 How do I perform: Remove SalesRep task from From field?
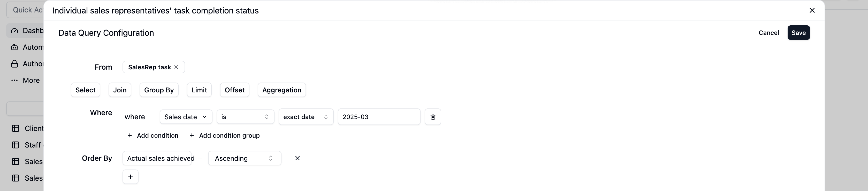176,67
